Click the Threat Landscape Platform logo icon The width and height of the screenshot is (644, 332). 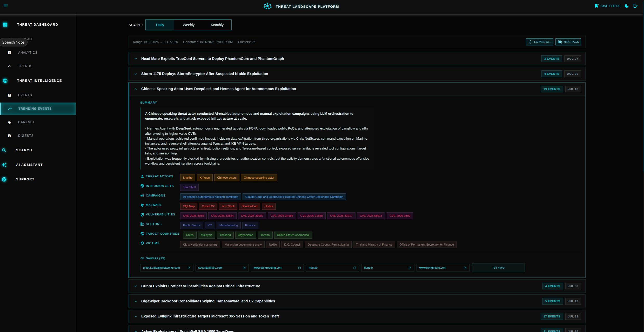pos(267,6)
